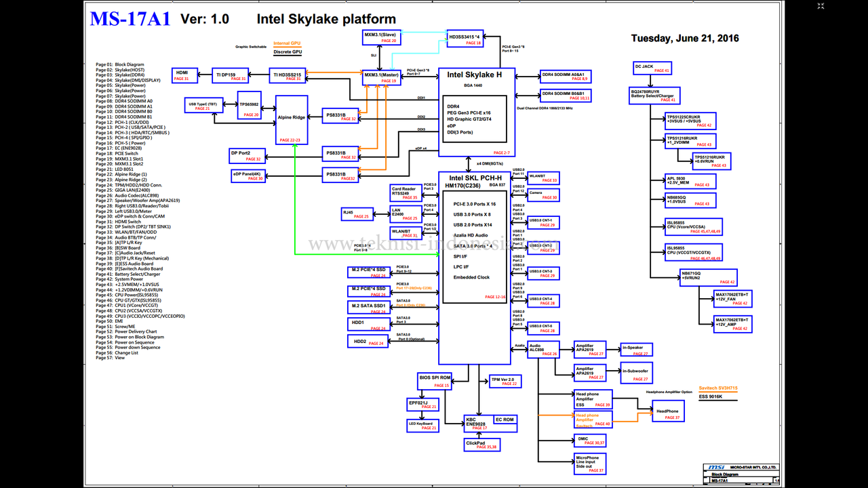Image resolution: width=868 pixels, height=488 pixels.
Task: Click the DDR4 SODIMM A0&A1 block
Action: tap(566, 76)
